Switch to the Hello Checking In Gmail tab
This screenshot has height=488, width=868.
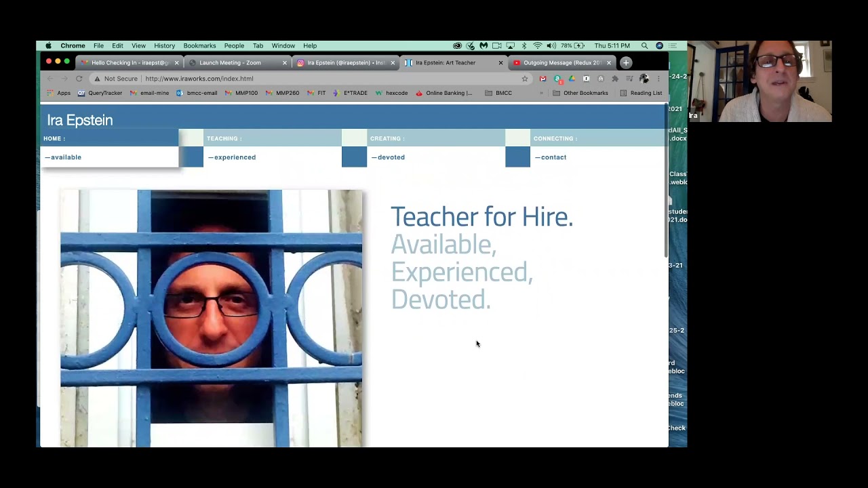(129, 62)
